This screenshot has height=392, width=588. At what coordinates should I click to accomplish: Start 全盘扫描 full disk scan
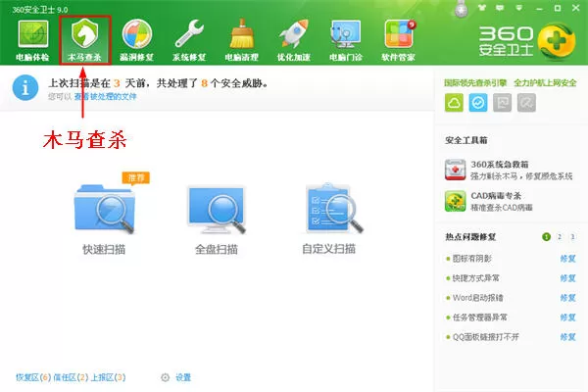pyautogui.click(x=217, y=220)
